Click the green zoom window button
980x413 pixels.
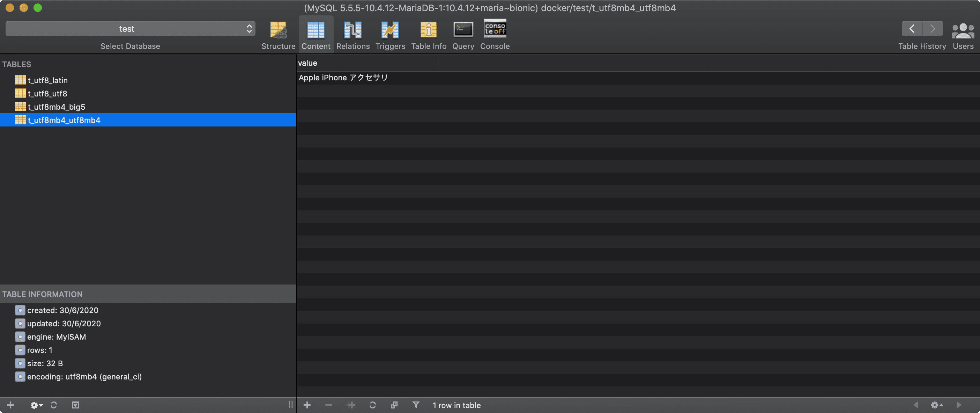coord(38,8)
